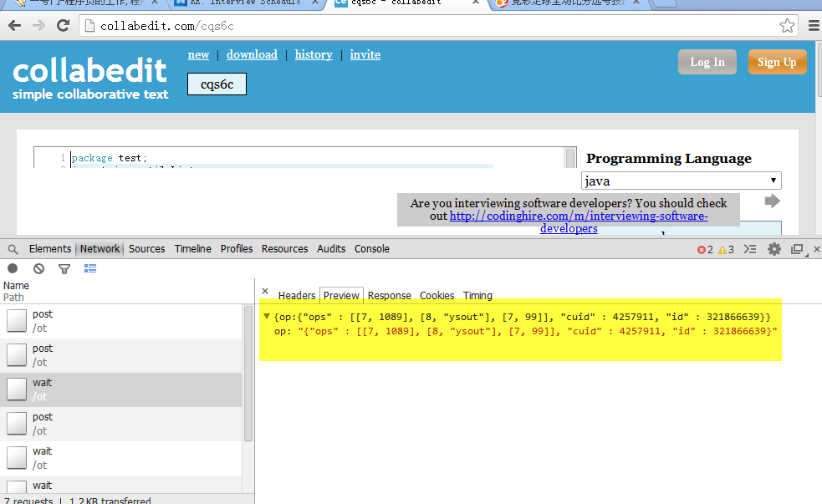
Task: Open the Resources panel
Action: pyautogui.click(x=284, y=249)
